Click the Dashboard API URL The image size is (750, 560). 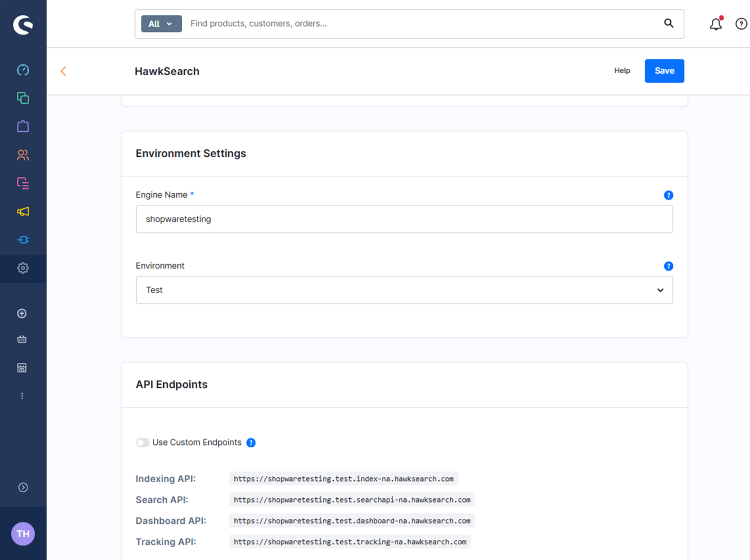point(352,521)
